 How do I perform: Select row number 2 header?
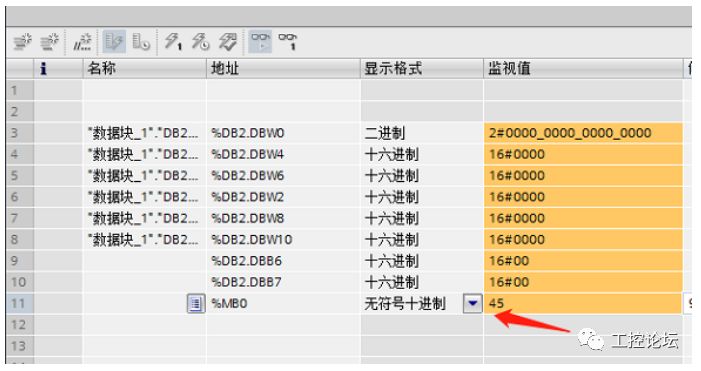tap(20, 111)
